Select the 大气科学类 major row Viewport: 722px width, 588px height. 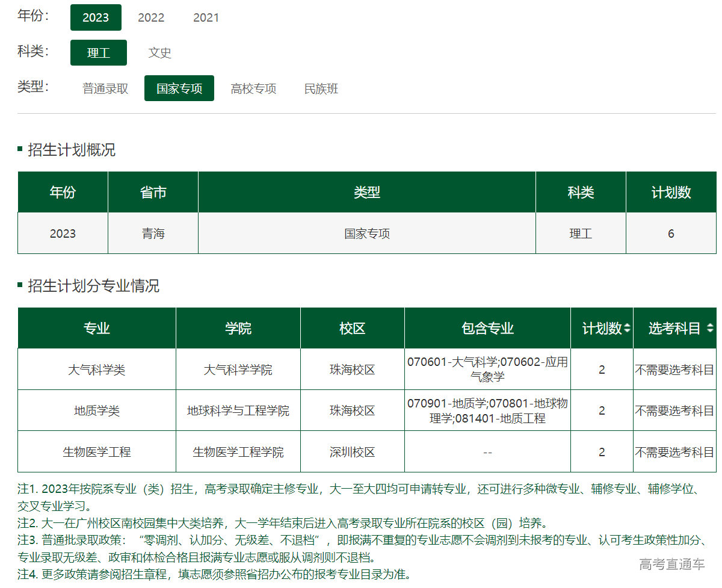coord(97,370)
